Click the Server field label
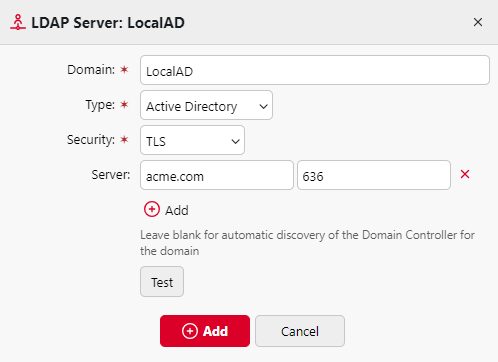The image size is (498, 362). 111,175
